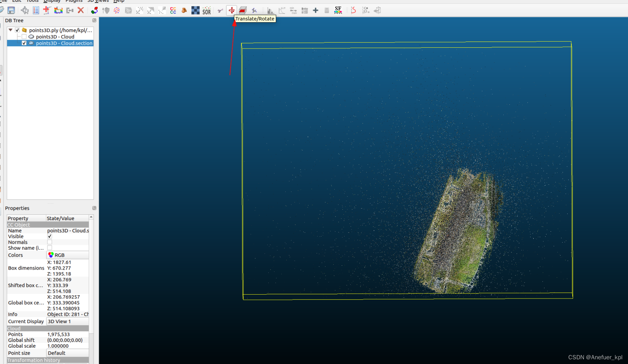The width and height of the screenshot is (628, 364).
Task: Open the Colors RGB dropdown
Action: point(68,255)
